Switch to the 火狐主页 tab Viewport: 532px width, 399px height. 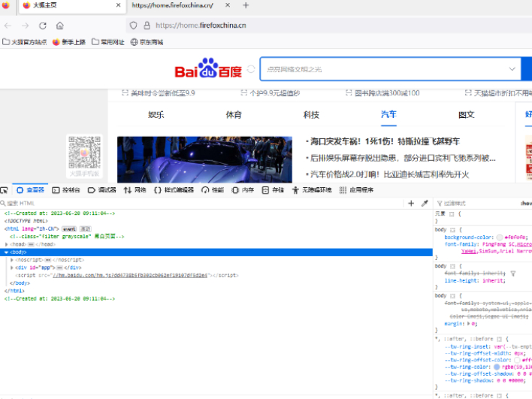click(x=72, y=6)
